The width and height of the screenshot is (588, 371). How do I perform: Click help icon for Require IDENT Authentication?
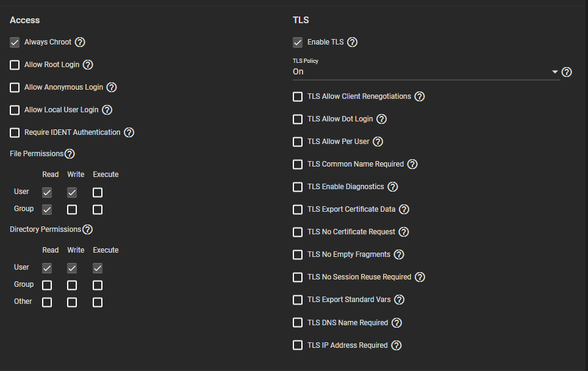pyautogui.click(x=129, y=132)
